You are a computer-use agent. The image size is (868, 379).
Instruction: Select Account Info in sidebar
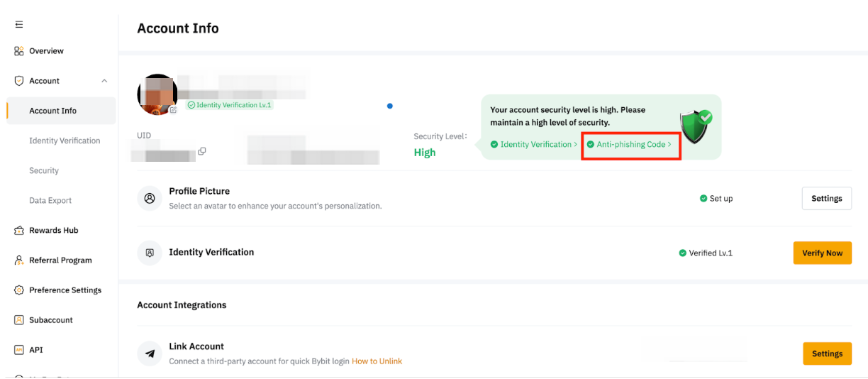[x=53, y=111]
